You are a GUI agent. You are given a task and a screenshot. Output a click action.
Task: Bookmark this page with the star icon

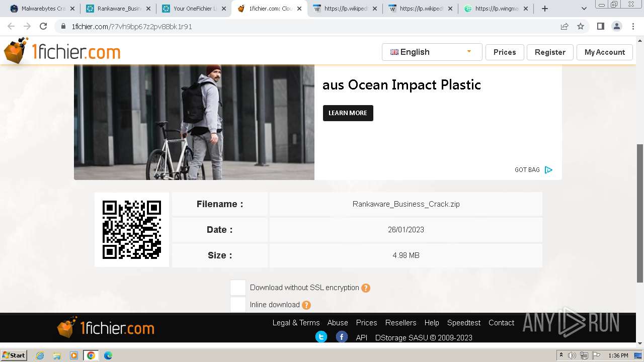(581, 27)
